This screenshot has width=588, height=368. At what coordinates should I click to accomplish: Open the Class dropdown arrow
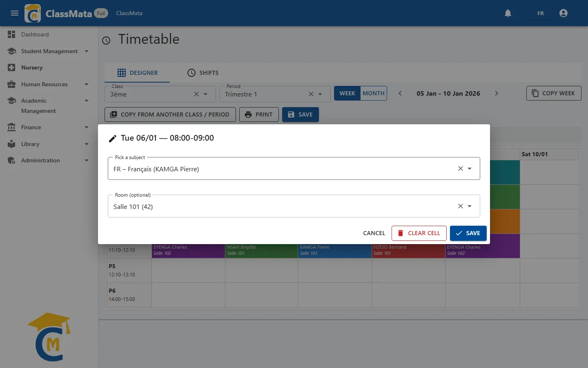pos(205,94)
